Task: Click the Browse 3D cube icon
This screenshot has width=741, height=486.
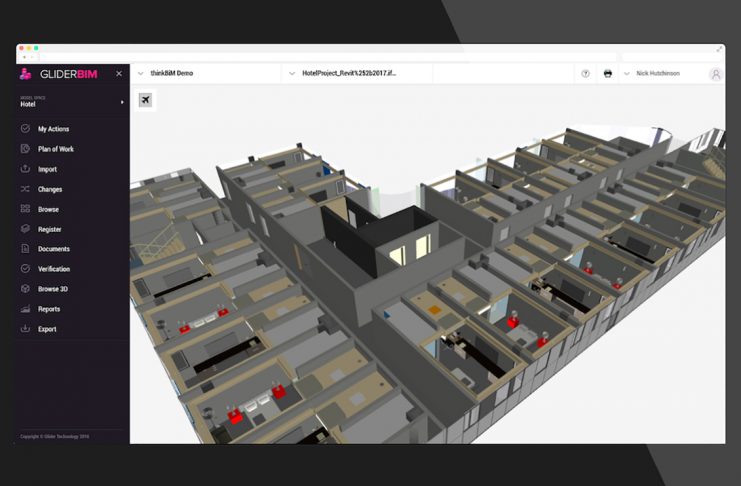Action: pyautogui.click(x=25, y=289)
